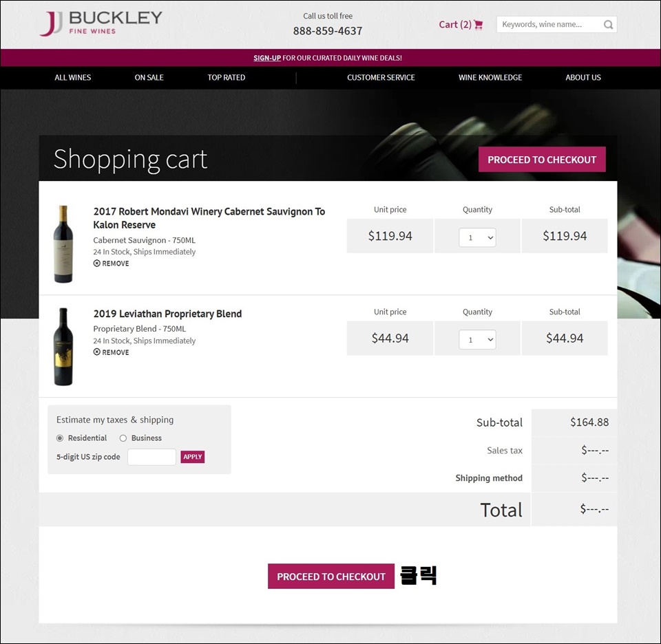Image resolution: width=661 pixels, height=644 pixels.
Task: Click the remove circle-x icon for Leviathan
Action: (96, 352)
